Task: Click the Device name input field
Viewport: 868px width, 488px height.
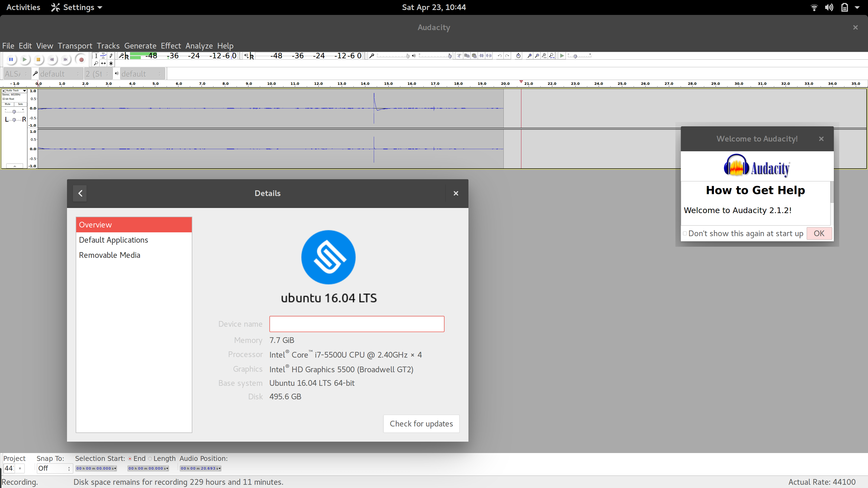Action: (x=357, y=324)
